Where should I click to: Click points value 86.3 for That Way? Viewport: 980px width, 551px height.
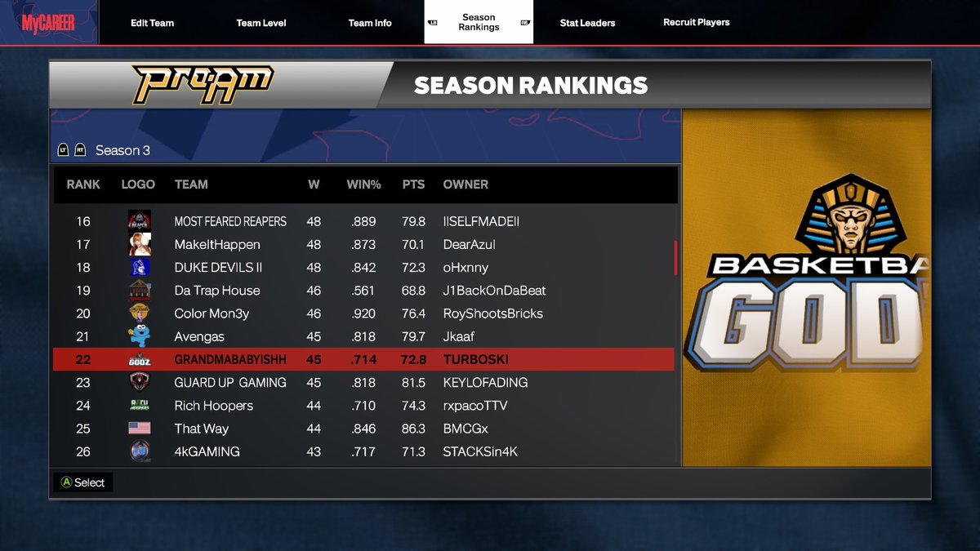(413, 429)
